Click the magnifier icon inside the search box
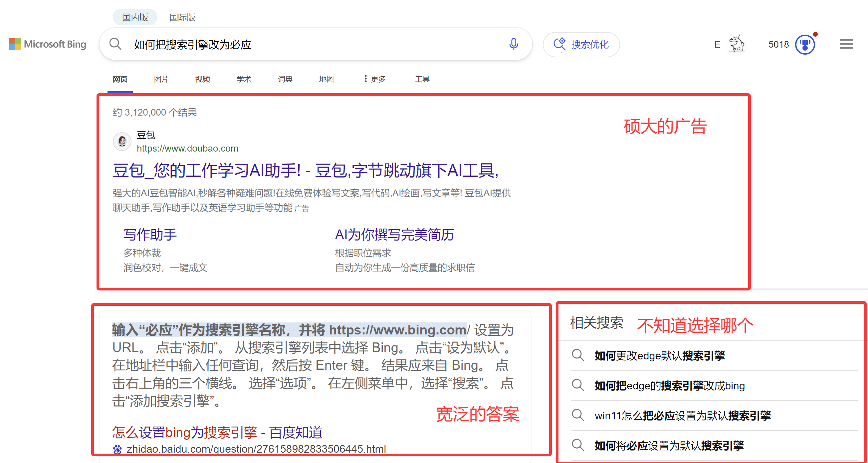The image size is (868, 463). [115, 44]
